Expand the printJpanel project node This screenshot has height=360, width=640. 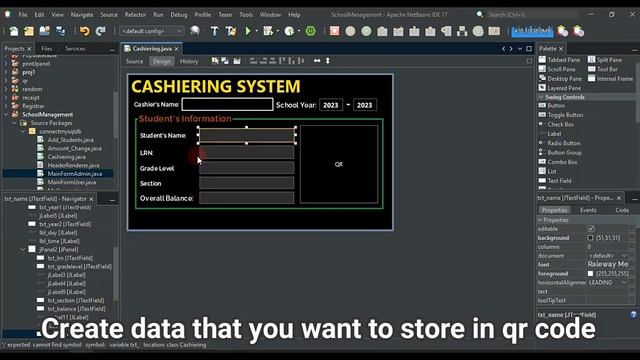coord(6,64)
